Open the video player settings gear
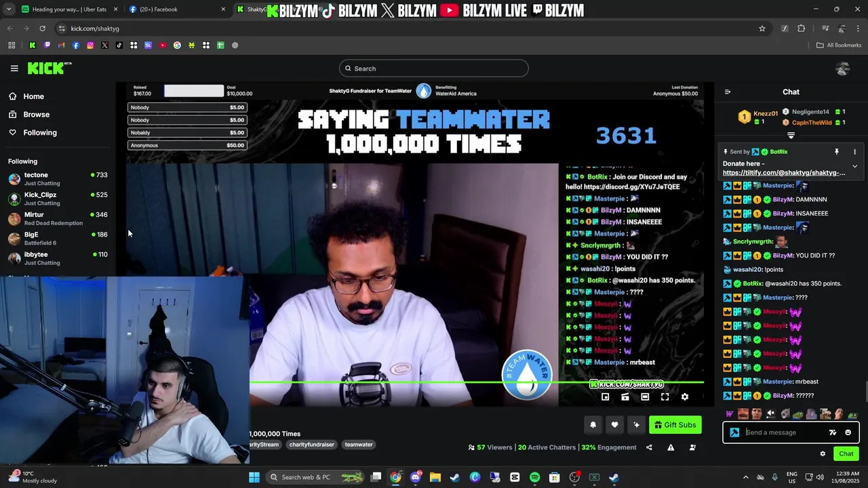The width and height of the screenshot is (868, 488). [x=684, y=397]
